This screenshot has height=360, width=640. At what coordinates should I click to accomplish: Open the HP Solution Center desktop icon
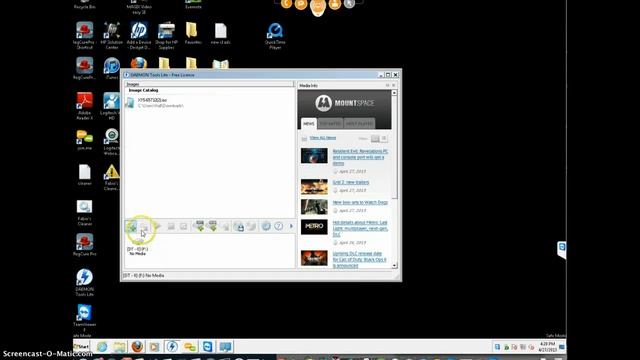[x=111, y=36]
